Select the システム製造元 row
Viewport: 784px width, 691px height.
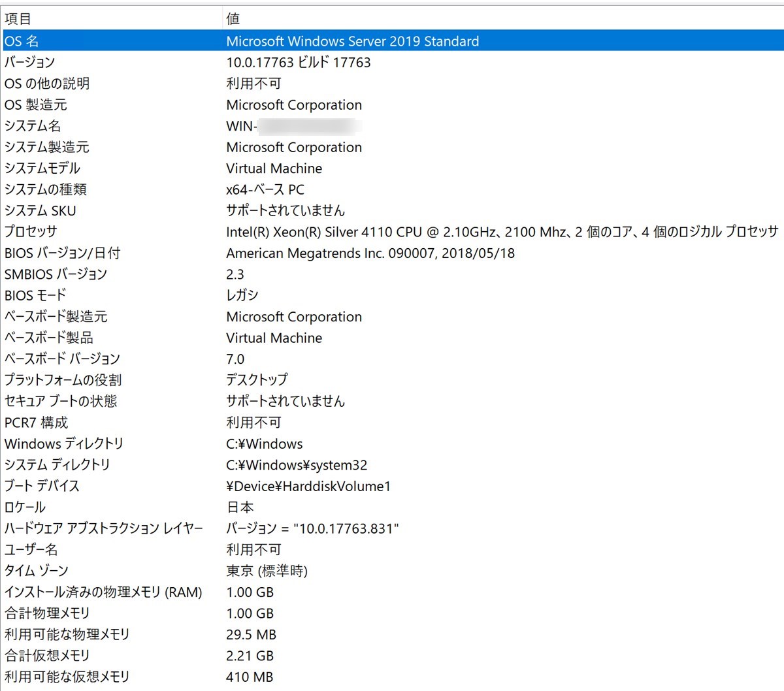[x=392, y=148]
